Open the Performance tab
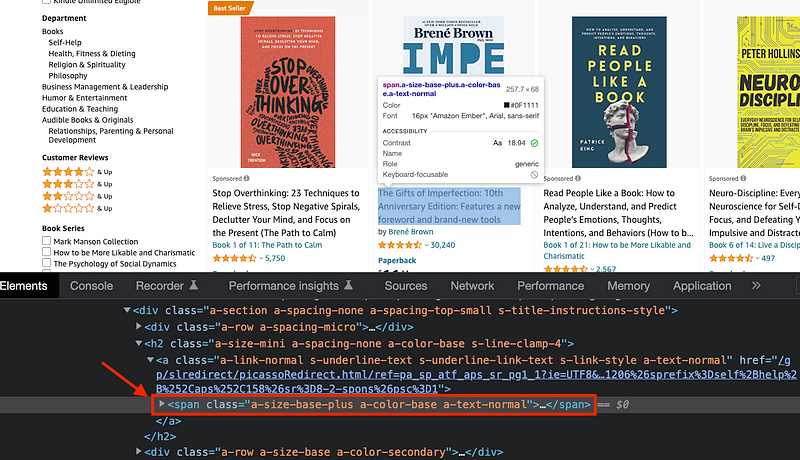 click(x=551, y=286)
